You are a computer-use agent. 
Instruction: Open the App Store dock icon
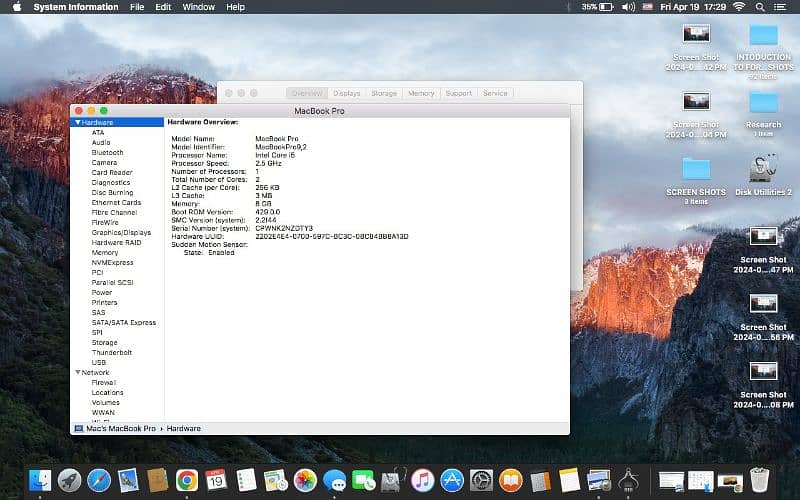[451, 480]
